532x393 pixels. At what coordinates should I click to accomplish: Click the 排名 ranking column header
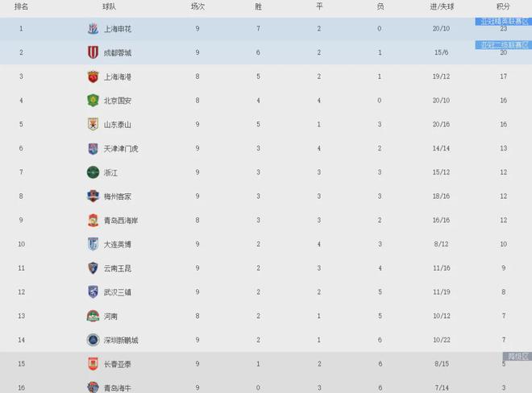point(21,6)
